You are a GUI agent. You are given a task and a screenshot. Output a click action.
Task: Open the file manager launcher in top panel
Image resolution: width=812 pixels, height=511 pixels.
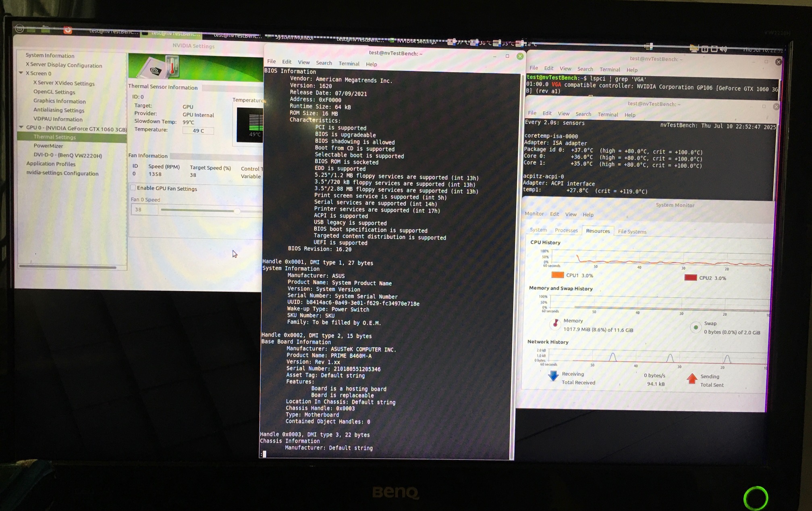coord(46,29)
